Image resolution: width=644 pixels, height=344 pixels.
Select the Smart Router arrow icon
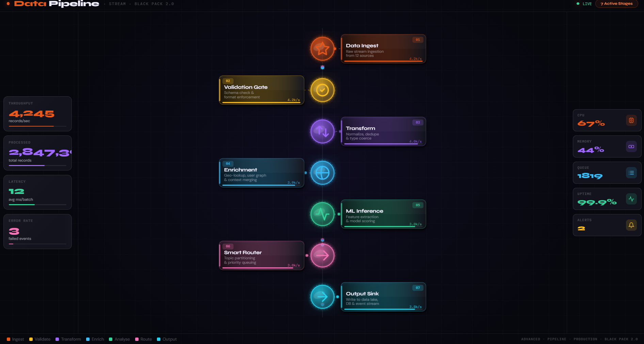click(322, 256)
